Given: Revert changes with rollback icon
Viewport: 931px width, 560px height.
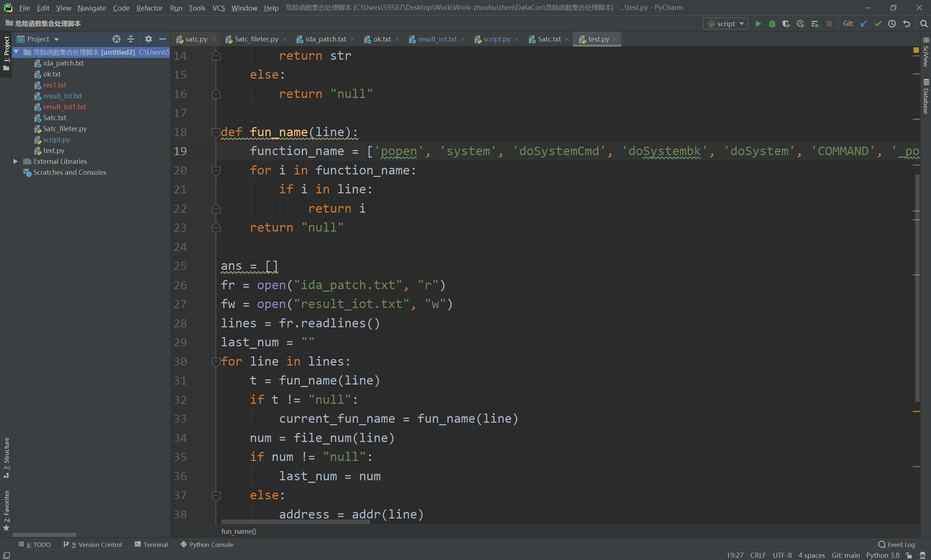Looking at the screenshot, I should tap(907, 24).
